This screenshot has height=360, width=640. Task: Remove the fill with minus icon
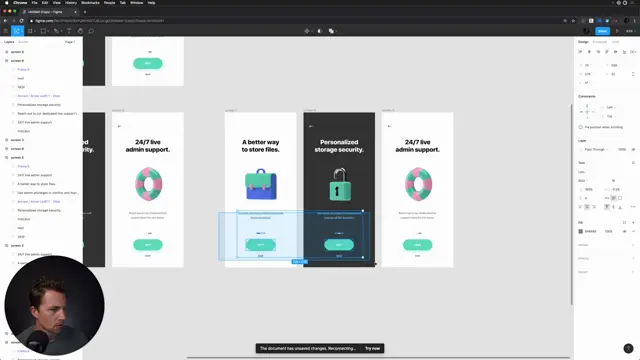tap(633, 231)
